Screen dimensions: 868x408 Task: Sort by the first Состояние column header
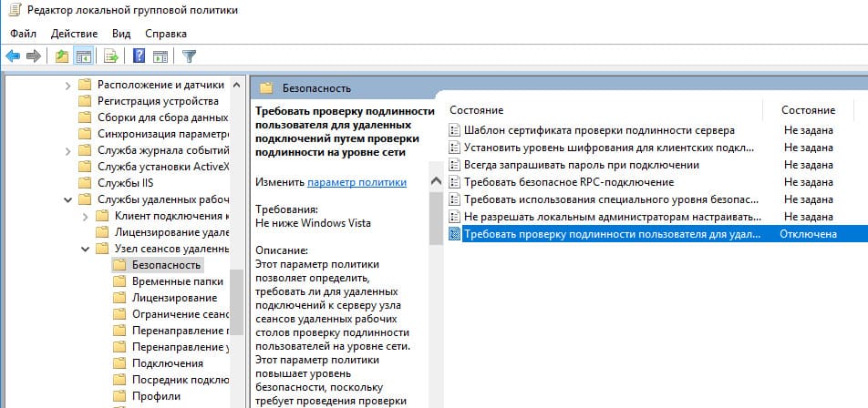pos(477,110)
